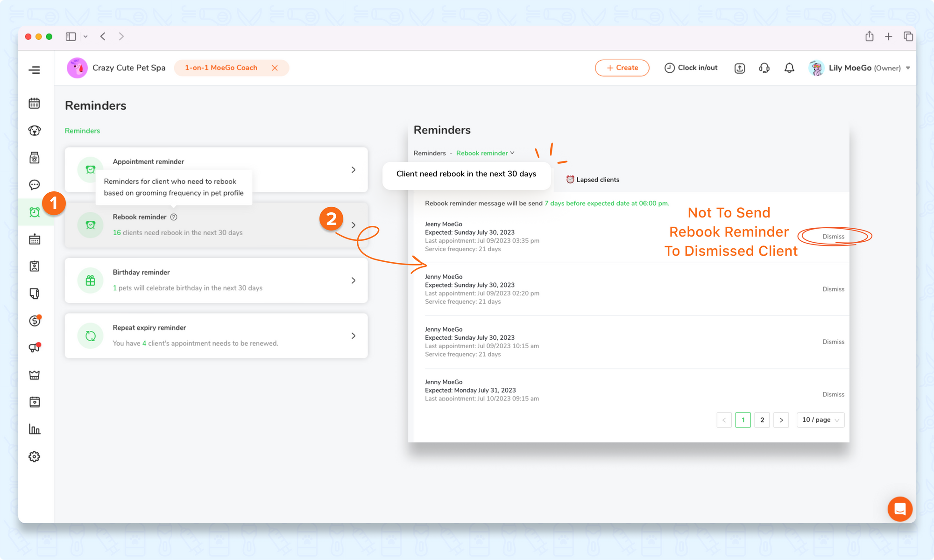Go to page 2 of reminders
Viewport: 934px width, 560px height.
point(762,420)
